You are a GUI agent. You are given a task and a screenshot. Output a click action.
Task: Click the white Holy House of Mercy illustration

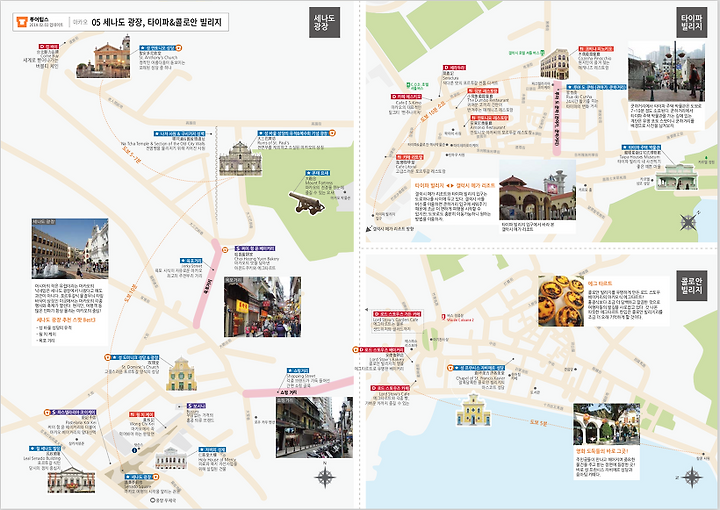click(x=170, y=459)
